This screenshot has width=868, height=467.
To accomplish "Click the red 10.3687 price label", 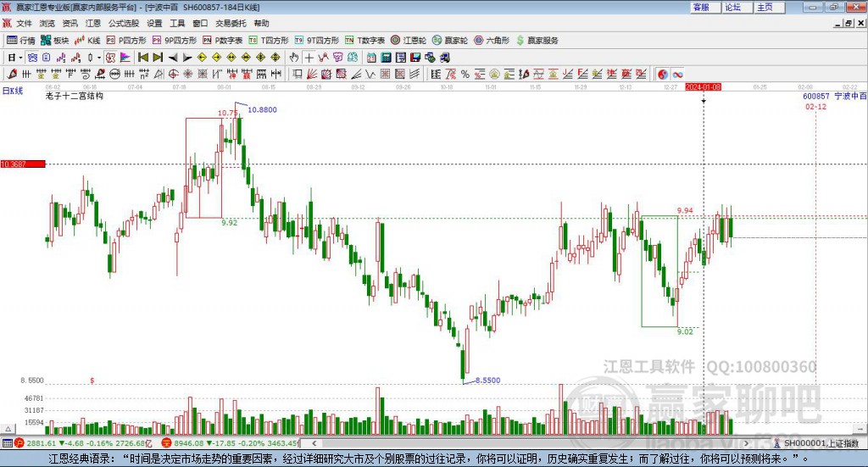I will 23,164.
